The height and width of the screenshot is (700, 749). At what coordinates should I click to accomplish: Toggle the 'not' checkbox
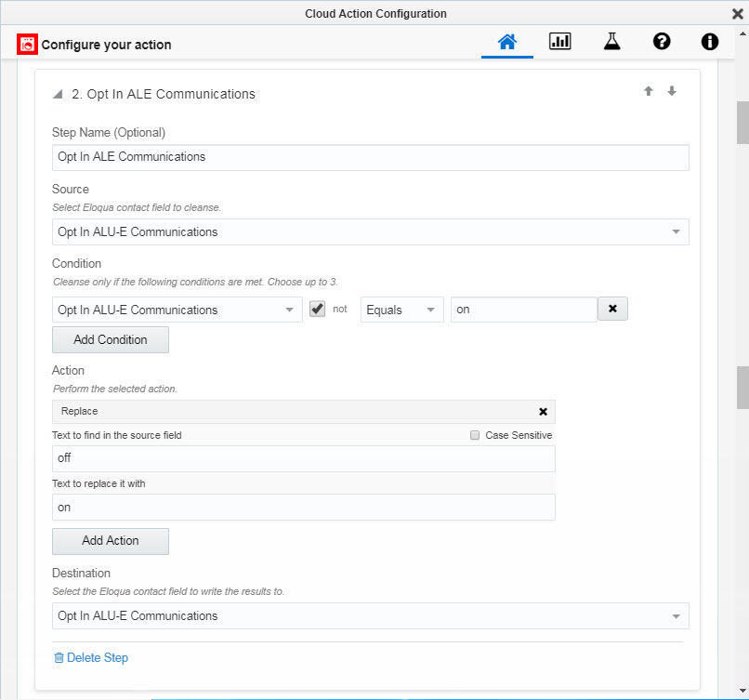coord(317,309)
